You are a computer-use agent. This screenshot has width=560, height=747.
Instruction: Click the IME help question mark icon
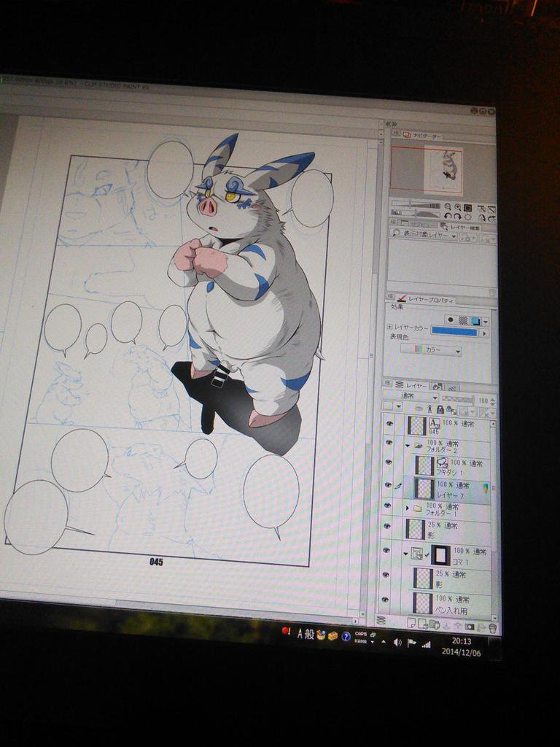point(346,636)
